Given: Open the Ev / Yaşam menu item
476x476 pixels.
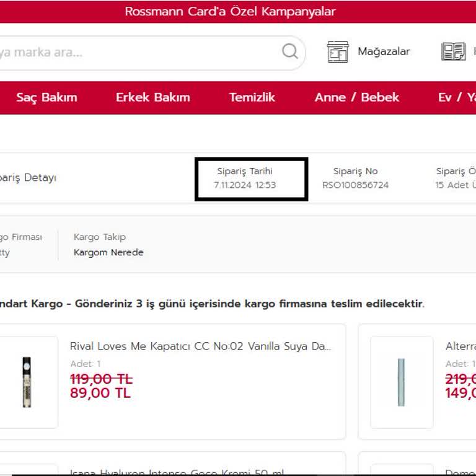Looking at the screenshot, I should tap(457, 97).
